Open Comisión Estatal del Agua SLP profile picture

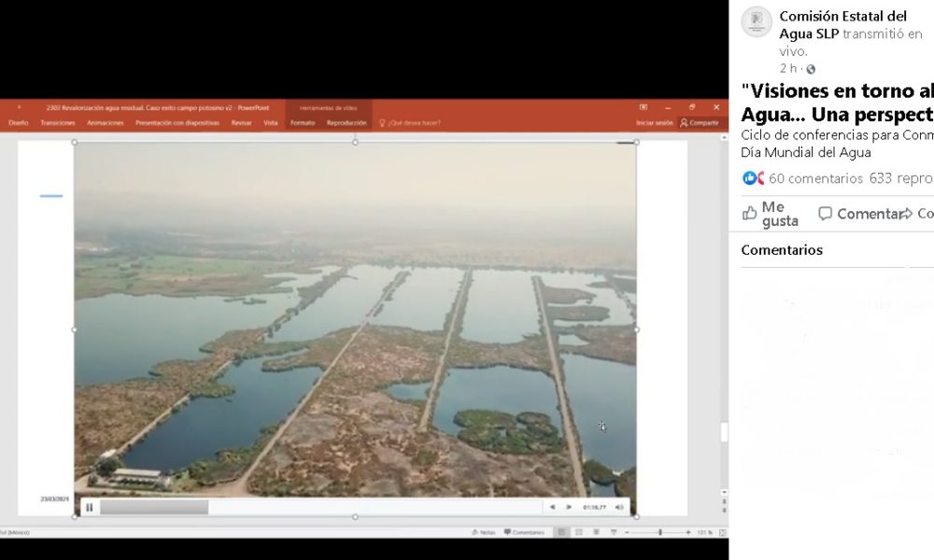coord(757,21)
